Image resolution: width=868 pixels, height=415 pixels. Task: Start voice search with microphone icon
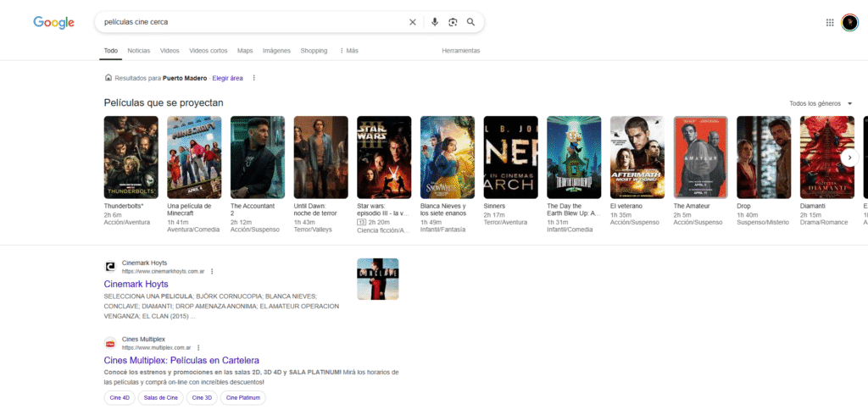pos(435,22)
